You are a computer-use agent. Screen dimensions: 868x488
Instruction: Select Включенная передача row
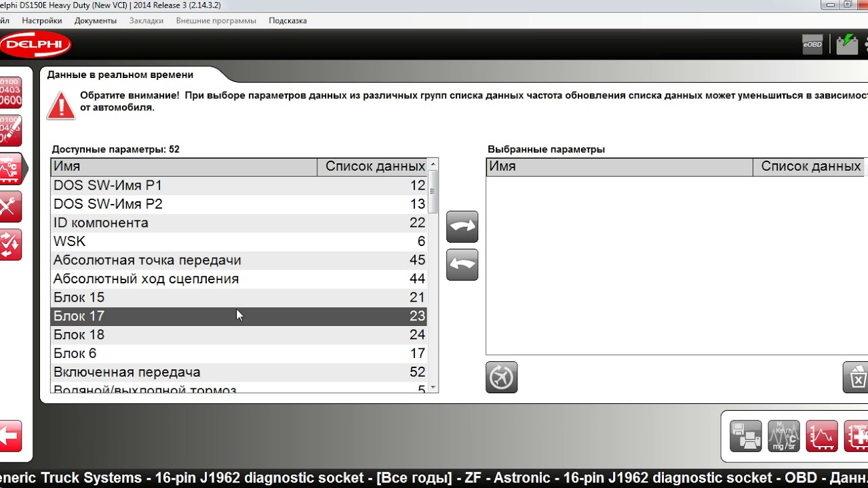pyautogui.click(x=239, y=372)
